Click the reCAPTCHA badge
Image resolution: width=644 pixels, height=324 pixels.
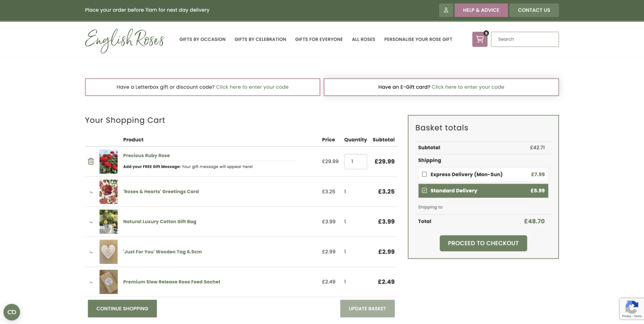point(631,308)
